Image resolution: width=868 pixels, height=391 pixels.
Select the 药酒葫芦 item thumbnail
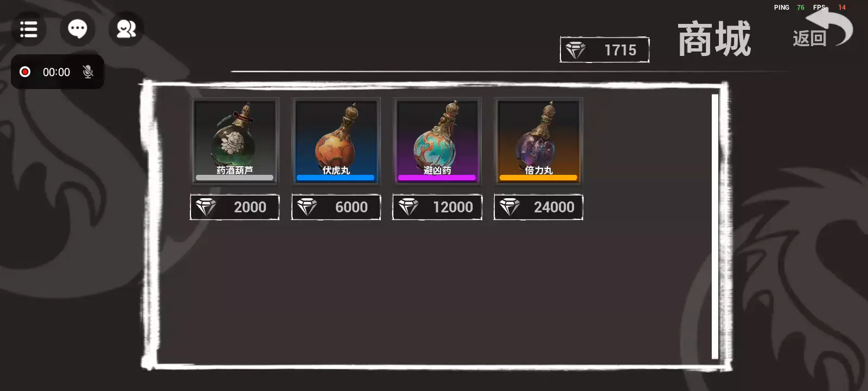[234, 141]
